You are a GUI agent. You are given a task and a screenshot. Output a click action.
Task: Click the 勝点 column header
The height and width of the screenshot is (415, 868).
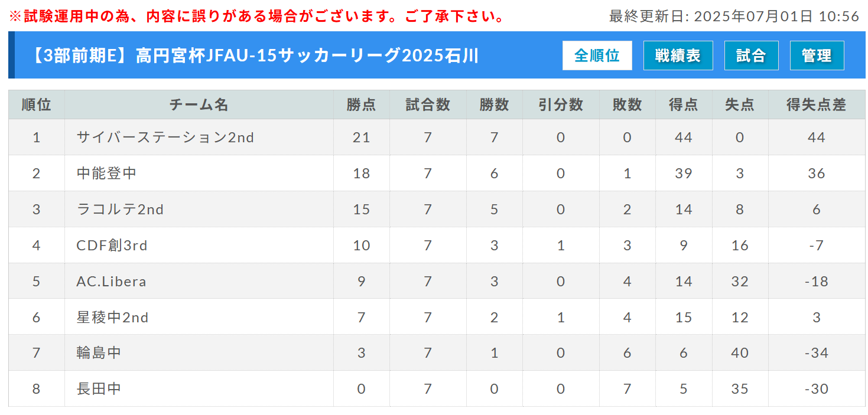pyautogui.click(x=362, y=104)
